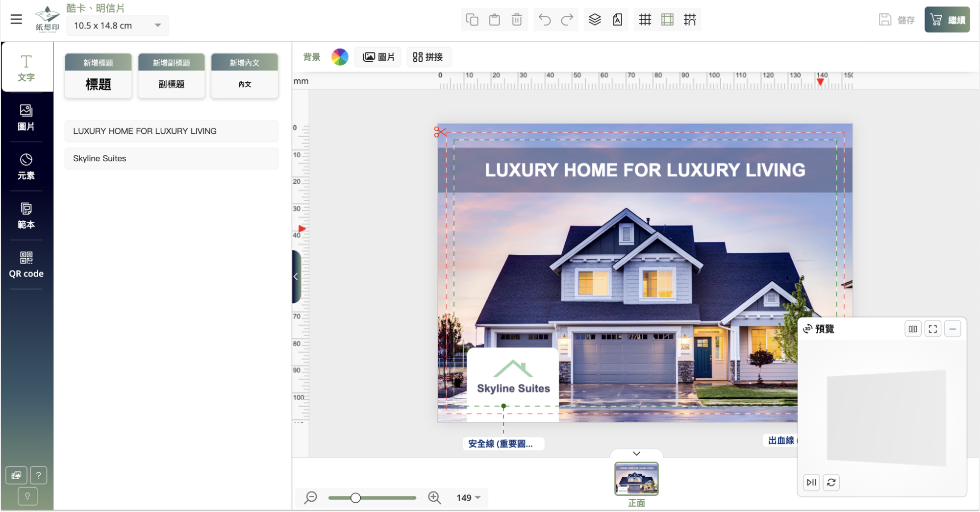The height and width of the screenshot is (512, 980).
Task: Click the background 圖片 image button
Action: 378,57
